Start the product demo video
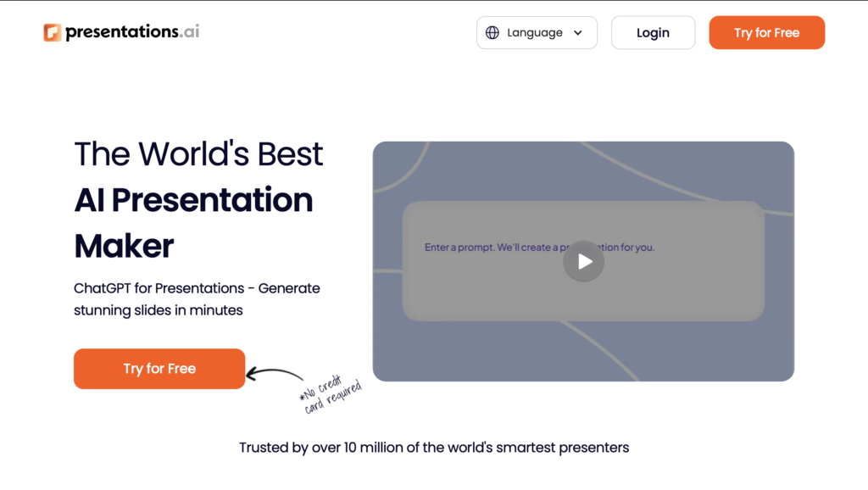 pos(583,261)
